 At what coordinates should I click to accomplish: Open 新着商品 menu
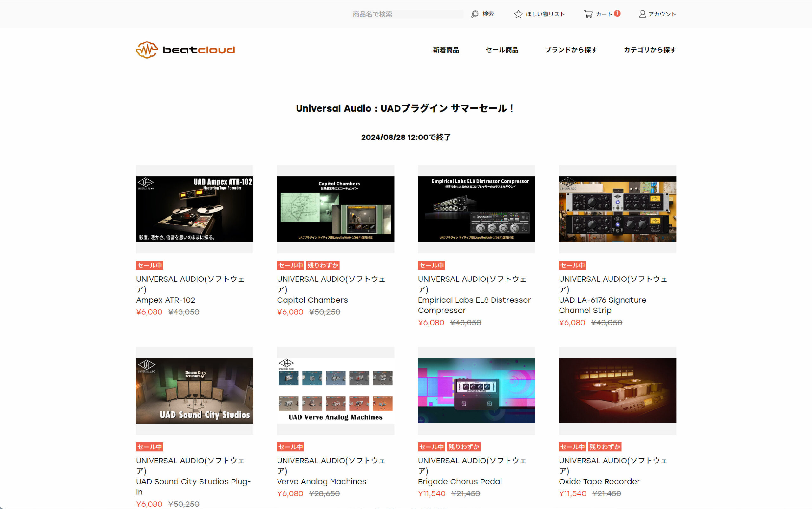[x=446, y=50]
